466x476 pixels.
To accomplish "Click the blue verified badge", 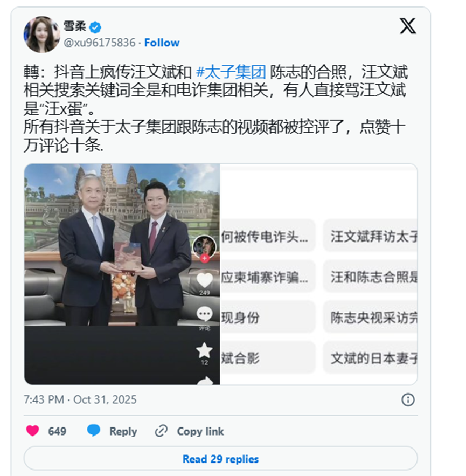I will tap(95, 27).
